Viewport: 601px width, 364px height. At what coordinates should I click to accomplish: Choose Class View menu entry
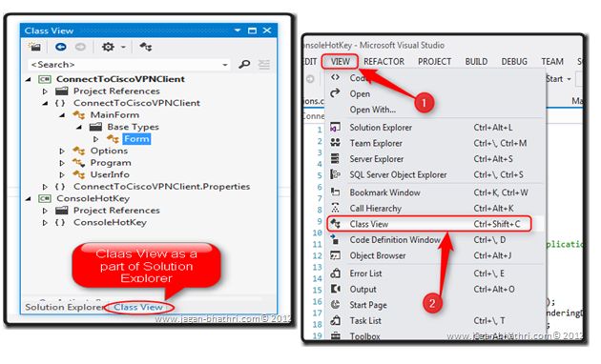(x=429, y=224)
